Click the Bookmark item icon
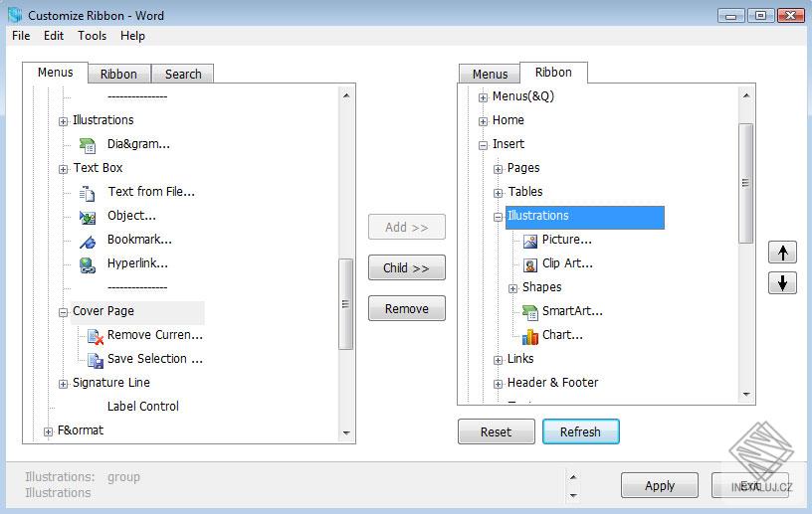The image size is (812, 514). tap(87, 242)
